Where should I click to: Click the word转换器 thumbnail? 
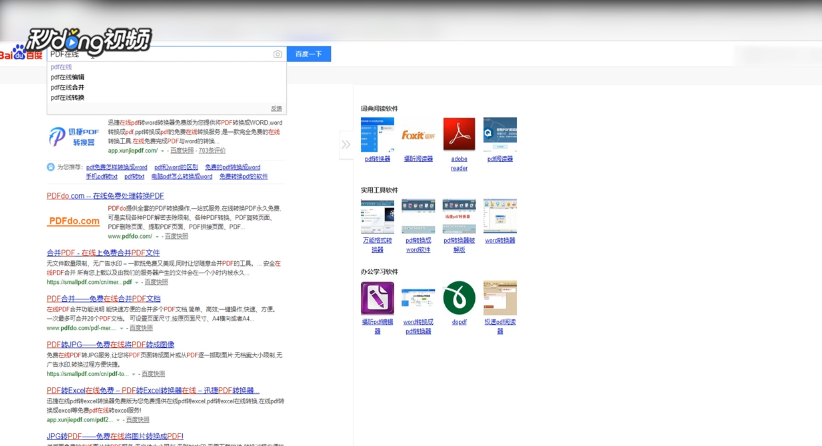pyautogui.click(x=500, y=216)
